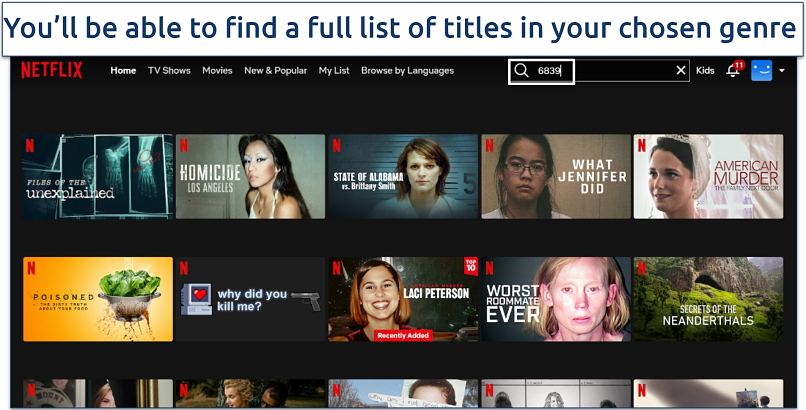806x410 pixels.
Task: Click the search field containing 6839
Action: [599, 70]
